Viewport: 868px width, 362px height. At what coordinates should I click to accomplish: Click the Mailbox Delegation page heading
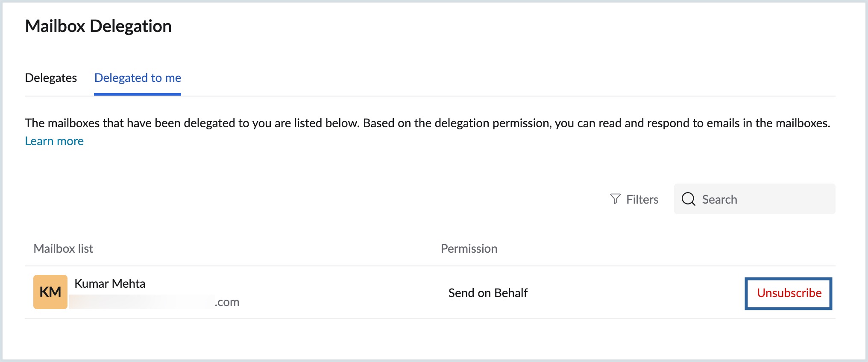click(x=98, y=26)
